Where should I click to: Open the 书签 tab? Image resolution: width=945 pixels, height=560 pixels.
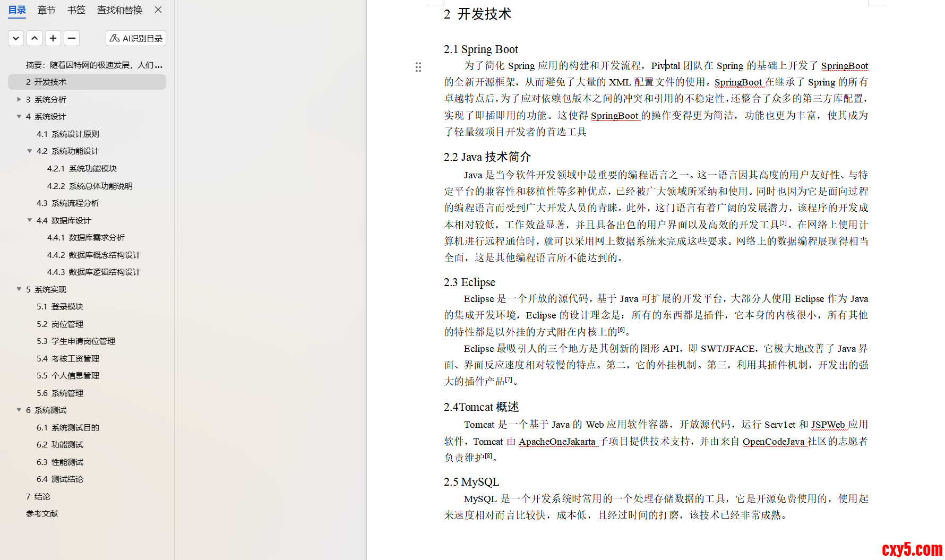[76, 10]
